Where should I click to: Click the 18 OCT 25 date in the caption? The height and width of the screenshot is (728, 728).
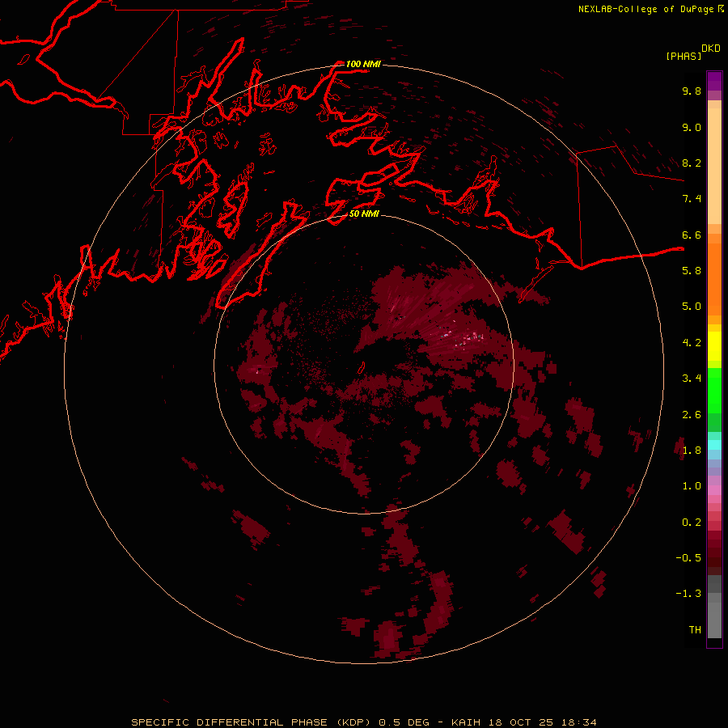[x=522, y=722]
